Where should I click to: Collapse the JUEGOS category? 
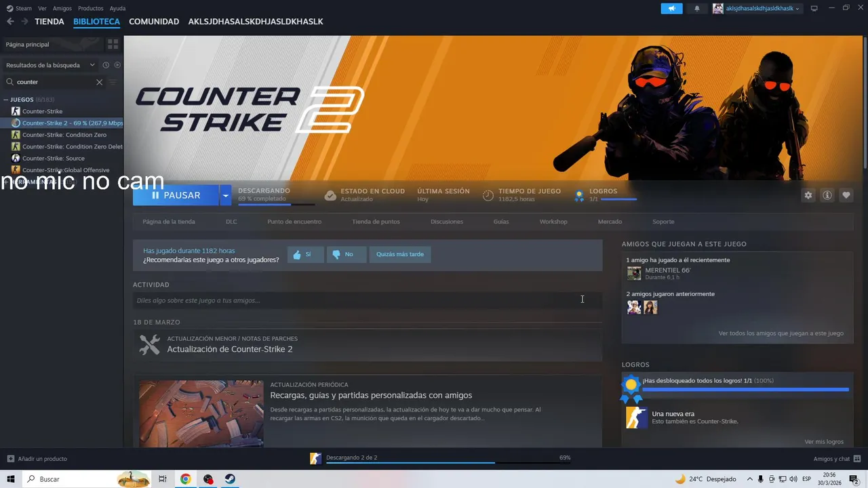tap(6, 100)
